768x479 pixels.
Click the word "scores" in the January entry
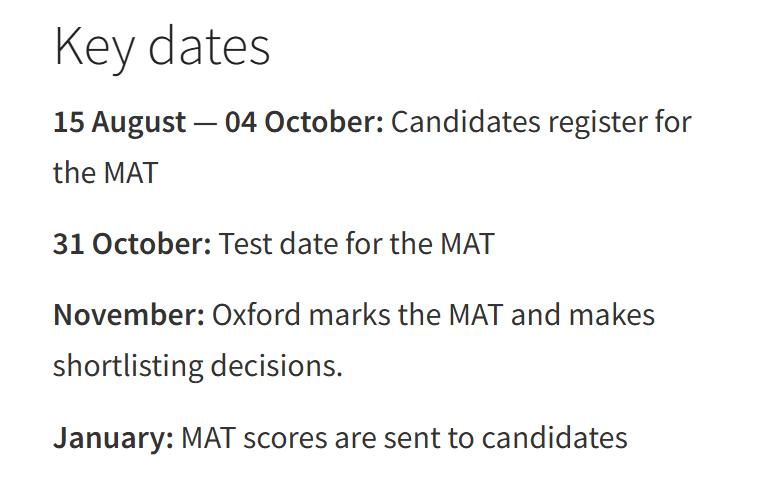pos(285,438)
